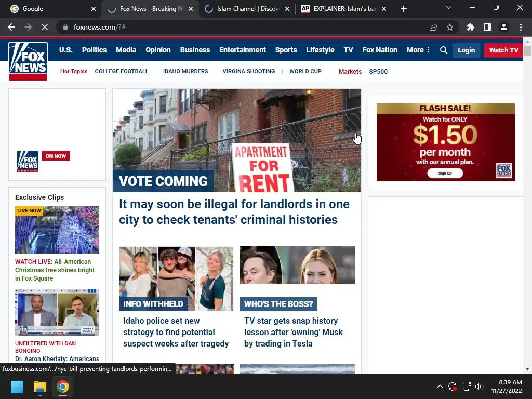The width and height of the screenshot is (532, 399).
Task: Close the Google tab
Action: (94, 9)
